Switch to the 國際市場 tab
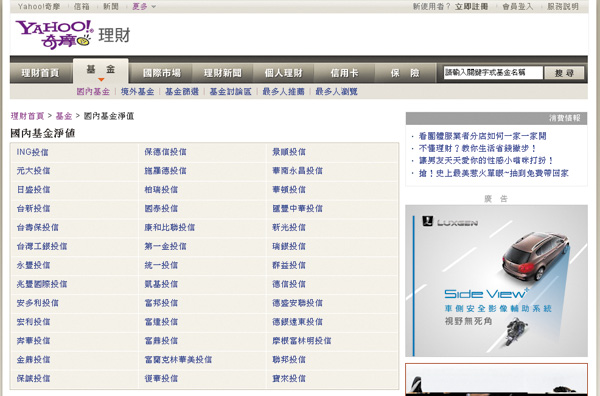The image size is (600, 396). tap(161, 73)
